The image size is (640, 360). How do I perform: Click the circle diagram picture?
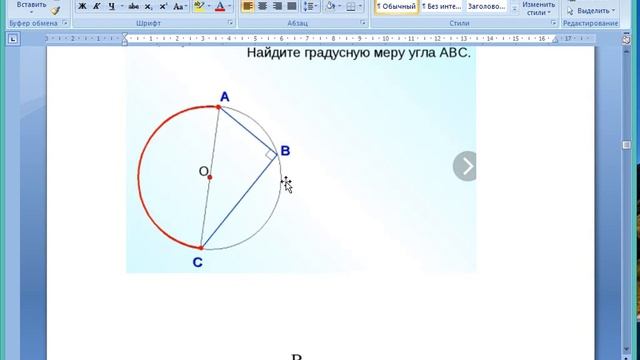tap(301, 159)
